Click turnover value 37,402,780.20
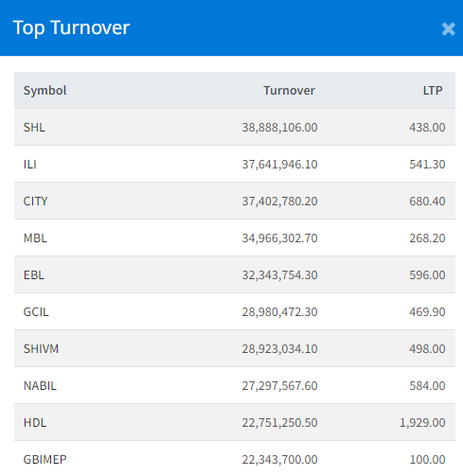 (x=279, y=202)
